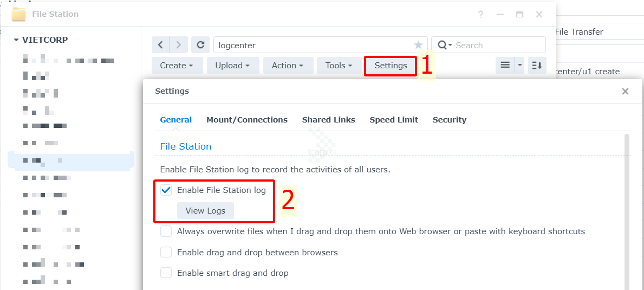644x290 pixels.
Task: Collapse the VIETCORP tree node
Action: (16, 40)
